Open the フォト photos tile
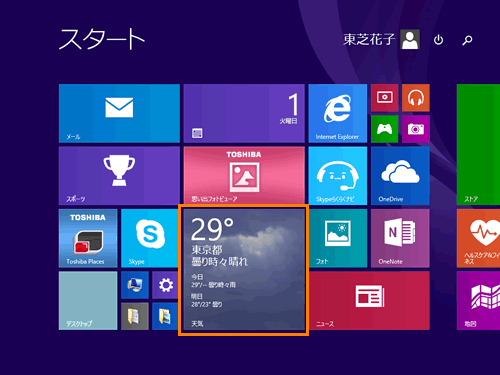 (x=338, y=238)
